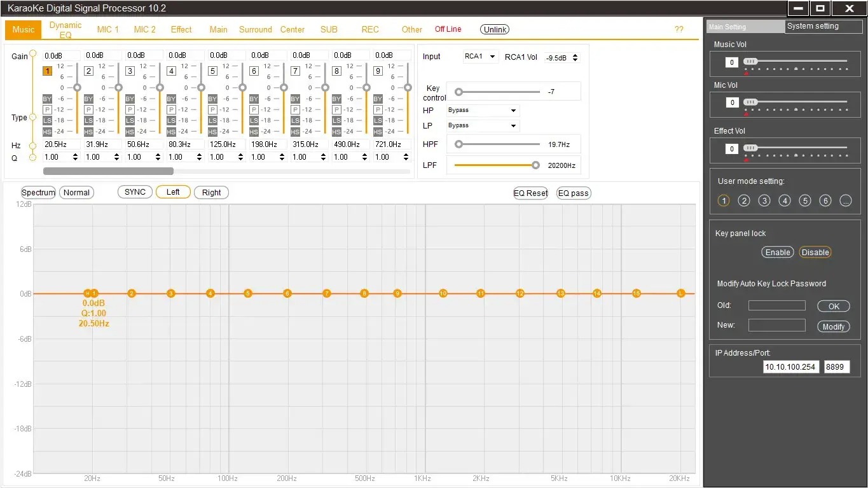
Task: Open the HP filter type dropdown
Action: click(x=483, y=110)
